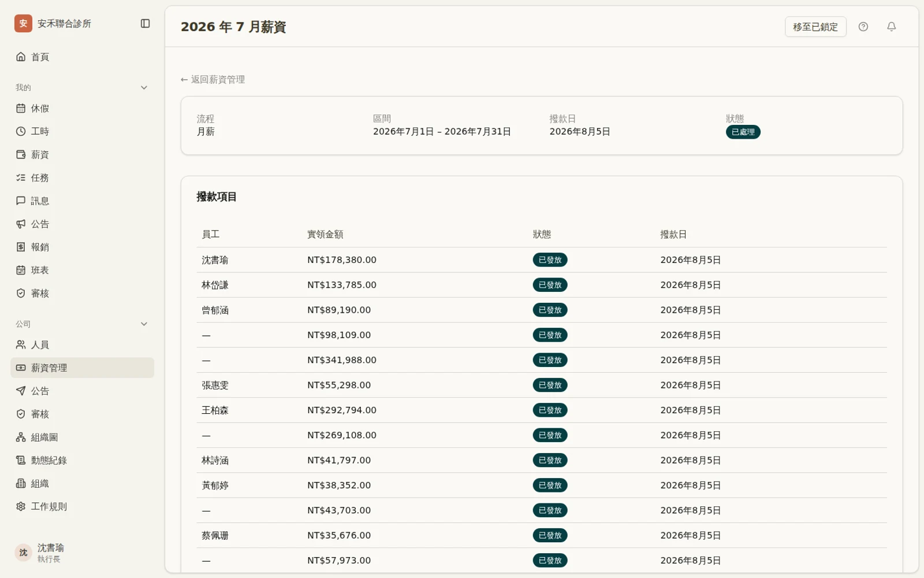Viewport: 924px width, 578px height.
Task: Click 2026年8月5日 in 林詩涵 row
Action: (x=691, y=460)
